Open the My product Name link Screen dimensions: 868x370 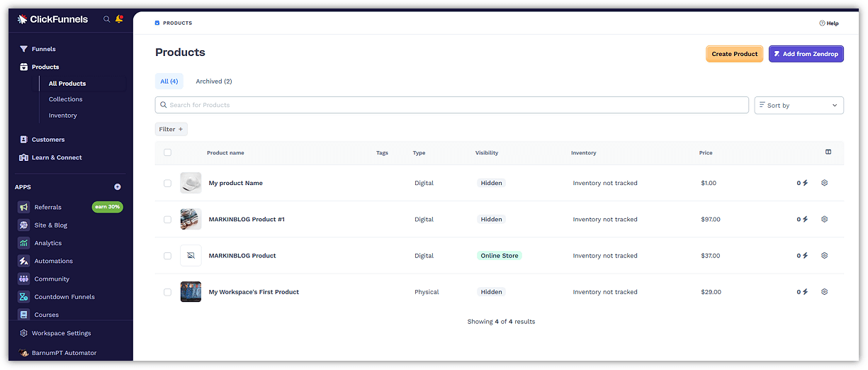click(x=235, y=183)
